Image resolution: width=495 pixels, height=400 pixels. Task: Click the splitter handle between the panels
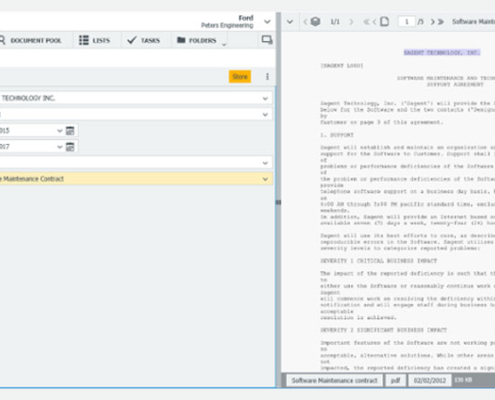point(278,202)
